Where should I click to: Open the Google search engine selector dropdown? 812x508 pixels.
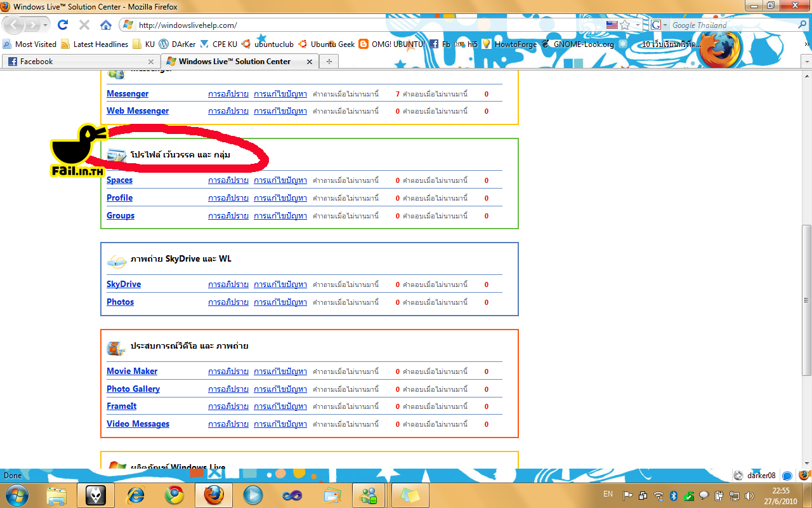point(659,25)
